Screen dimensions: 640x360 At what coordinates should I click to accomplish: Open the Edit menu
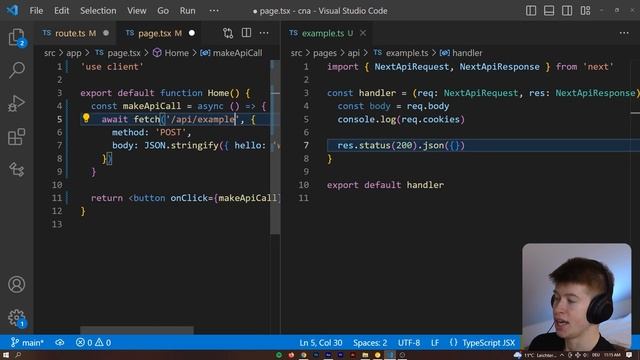click(x=62, y=11)
